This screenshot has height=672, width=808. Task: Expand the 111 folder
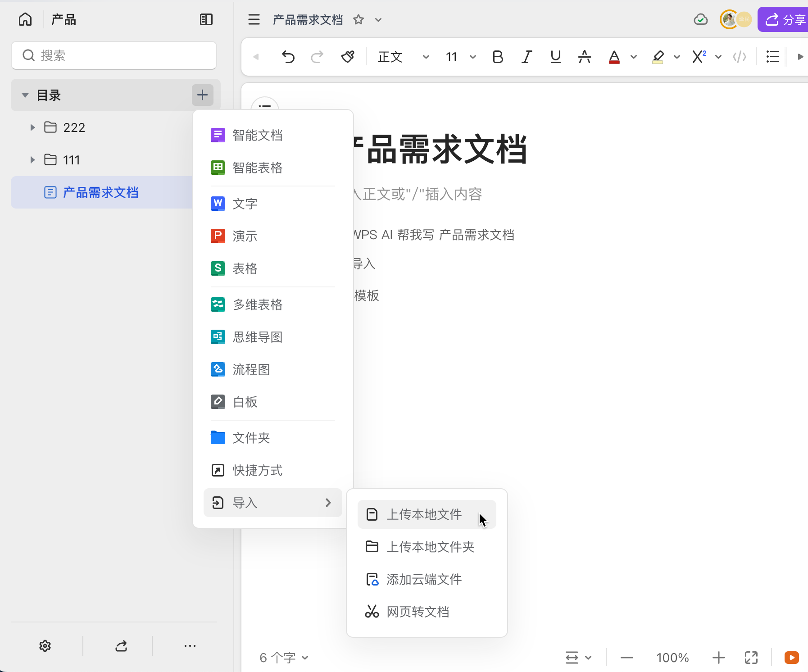click(32, 160)
